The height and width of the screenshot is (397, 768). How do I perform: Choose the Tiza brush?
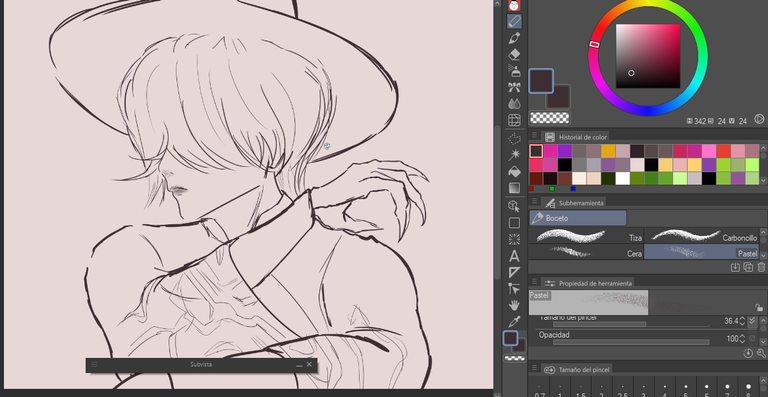[x=586, y=236]
